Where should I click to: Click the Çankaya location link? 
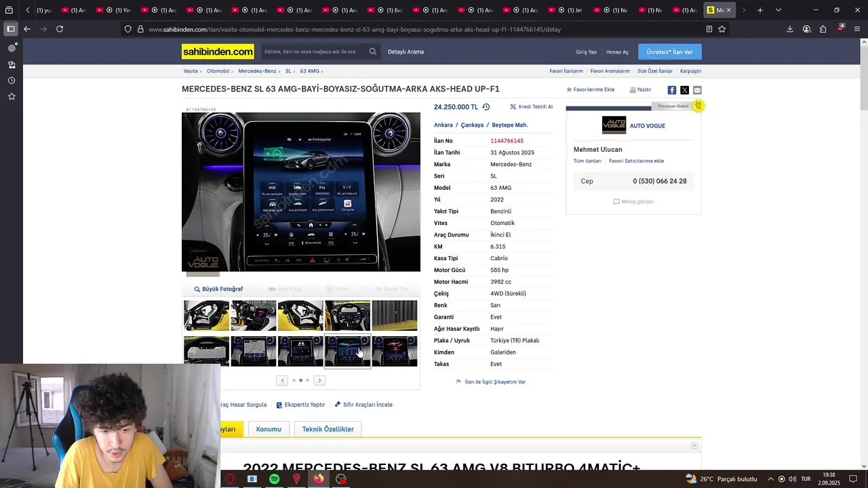[472, 125]
